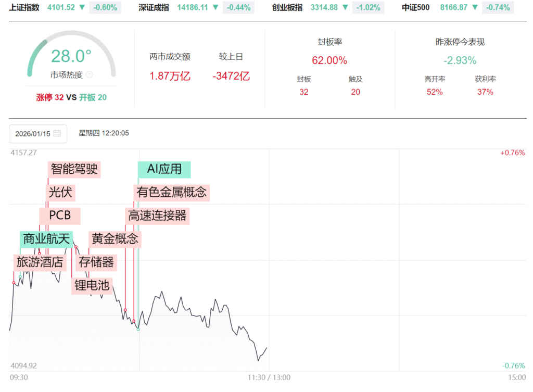Select the 存储器 sector tag

(x=96, y=262)
